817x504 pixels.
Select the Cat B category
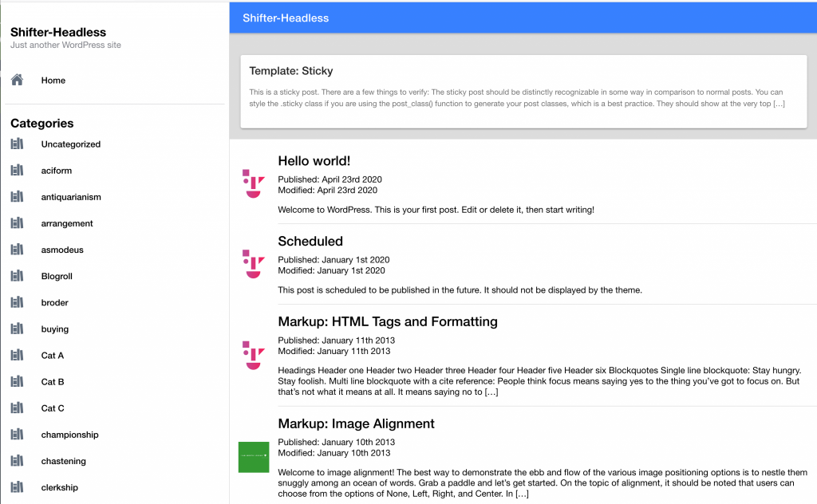pyautogui.click(x=53, y=382)
